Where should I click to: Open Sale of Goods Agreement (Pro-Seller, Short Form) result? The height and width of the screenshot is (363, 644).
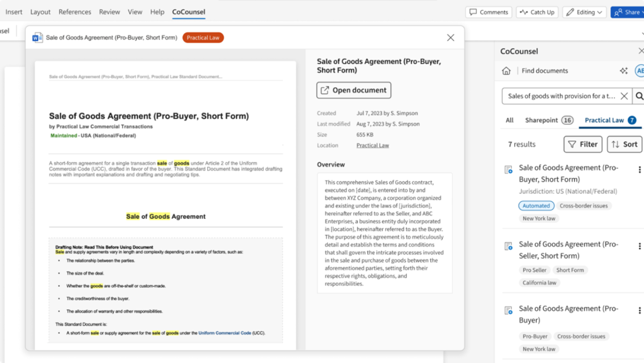point(569,250)
